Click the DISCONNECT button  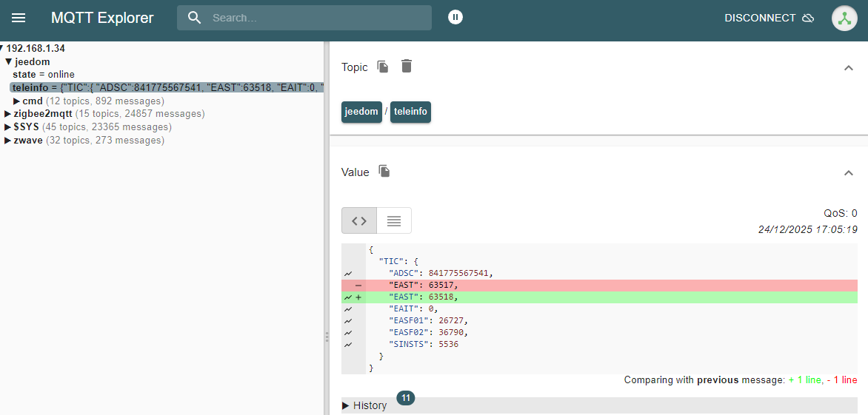pyautogui.click(x=768, y=18)
